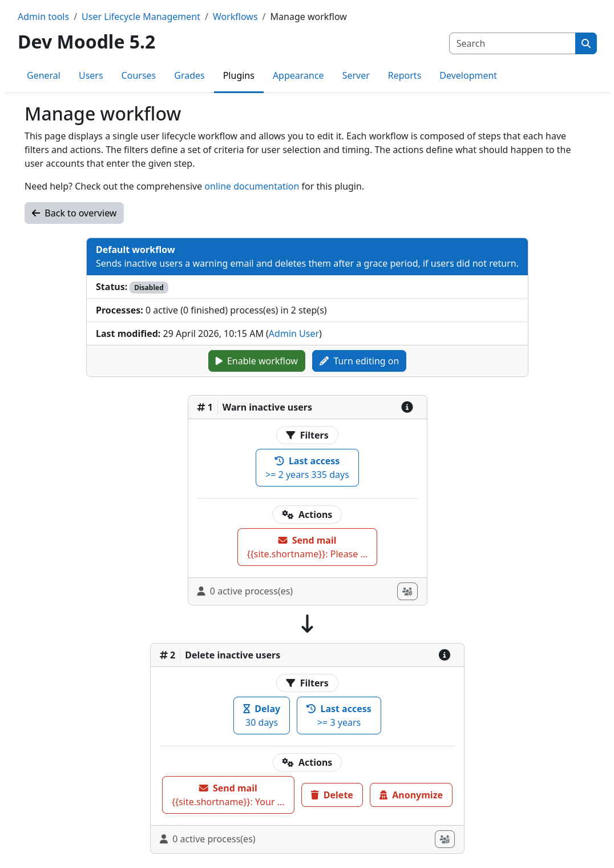The image size is (614, 868).
Task: Select the Send mail action in step 1
Action: click(x=307, y=546)
